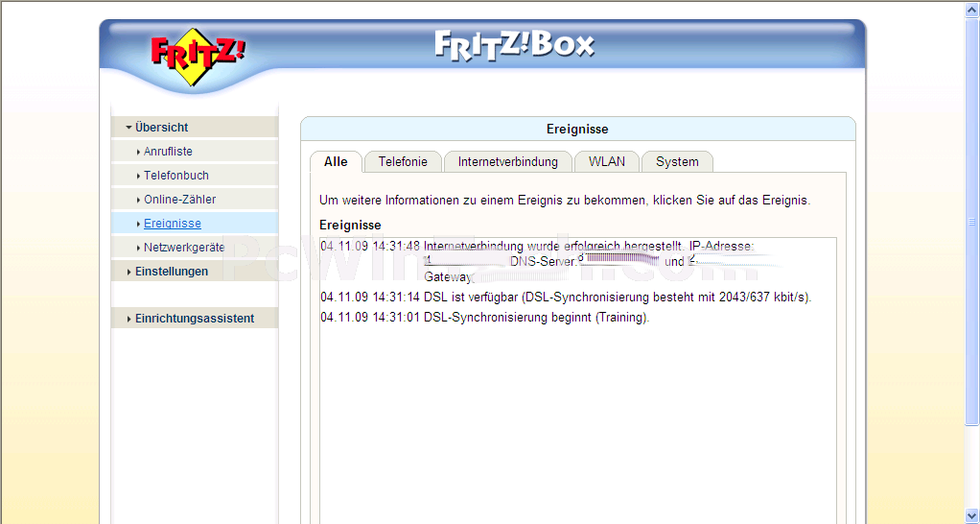
Task: Switch to the Internetverbindung tab
Action: (x=507, y=162)
